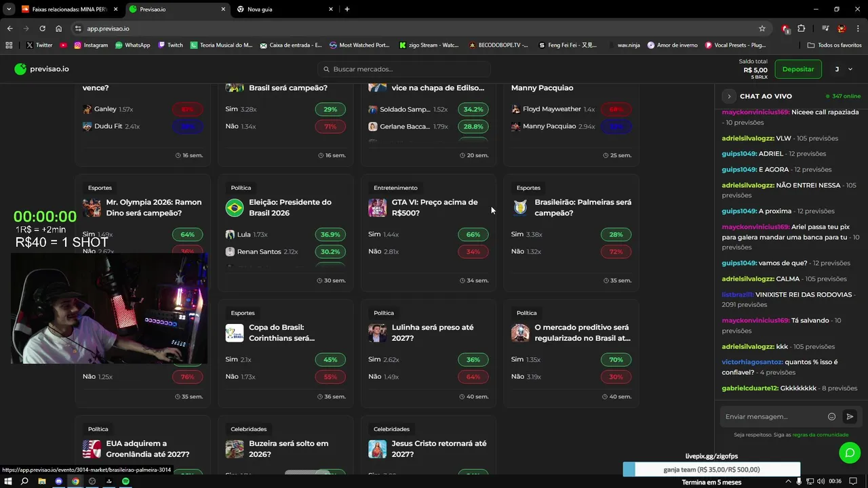868x488 pixels.
Task: Collapse the Chat ao Vivo panel
Action: (729, 96)
